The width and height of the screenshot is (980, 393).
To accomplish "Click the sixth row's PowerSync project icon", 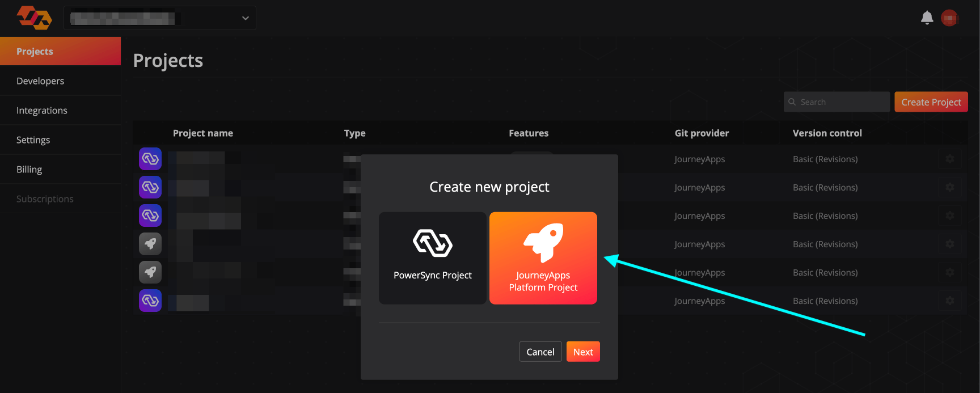I will point(150,301).
